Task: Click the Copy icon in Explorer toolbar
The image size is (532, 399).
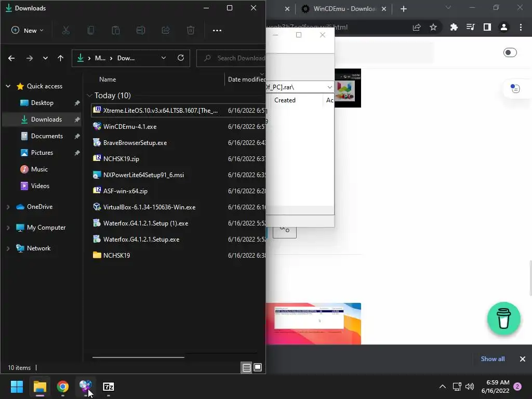Action: (90, 31)
